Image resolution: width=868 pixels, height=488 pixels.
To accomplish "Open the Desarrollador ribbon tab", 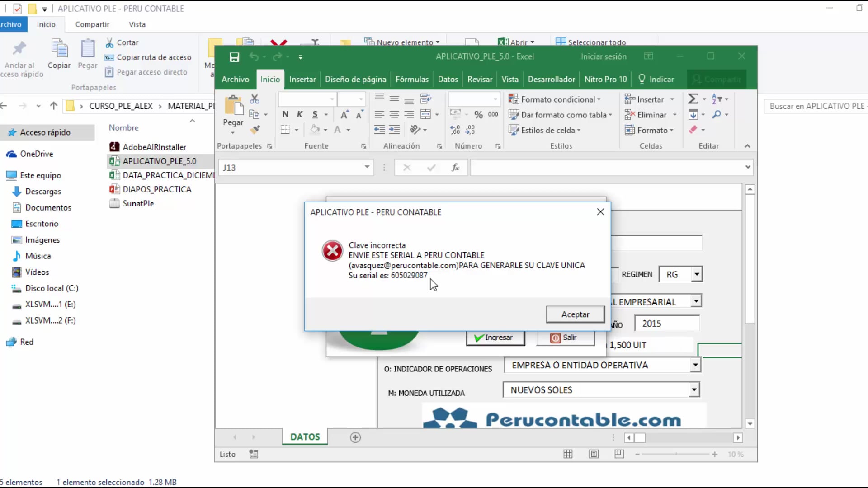I will 551,80.
